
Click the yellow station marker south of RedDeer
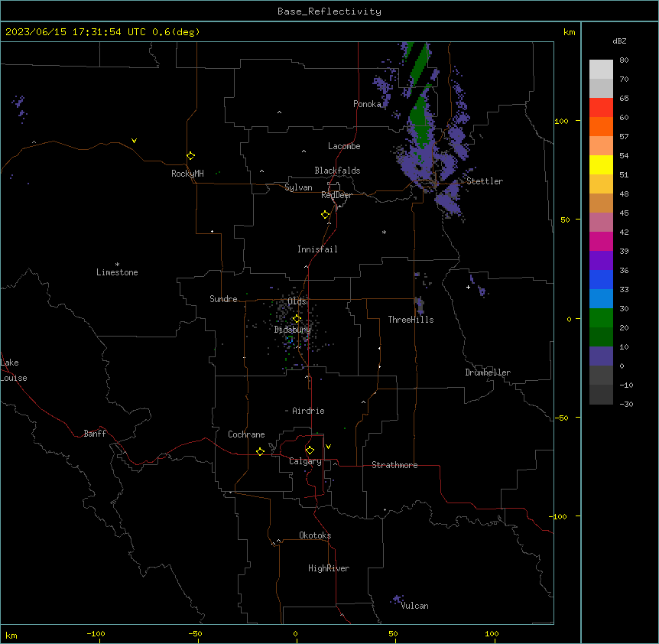click(326, 215)
